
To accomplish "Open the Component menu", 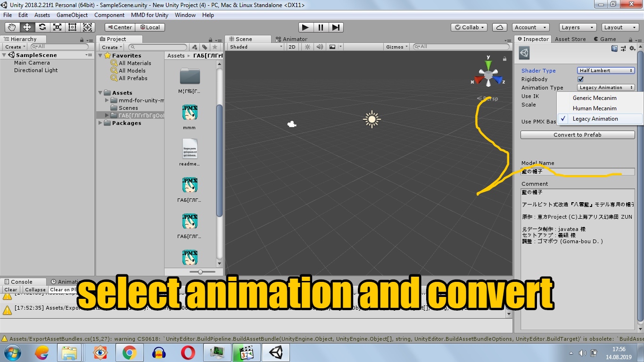I will click(109, 15).
